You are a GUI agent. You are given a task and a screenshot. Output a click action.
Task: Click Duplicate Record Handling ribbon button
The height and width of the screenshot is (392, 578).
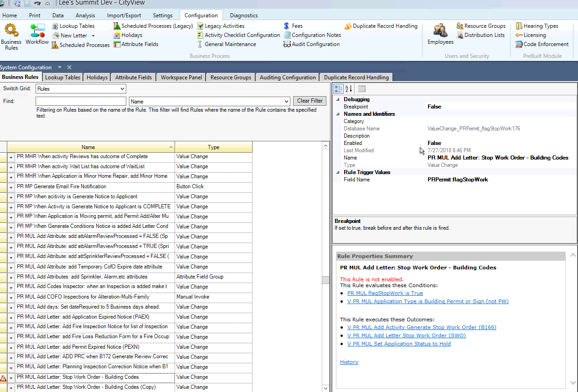click(381, 26)
